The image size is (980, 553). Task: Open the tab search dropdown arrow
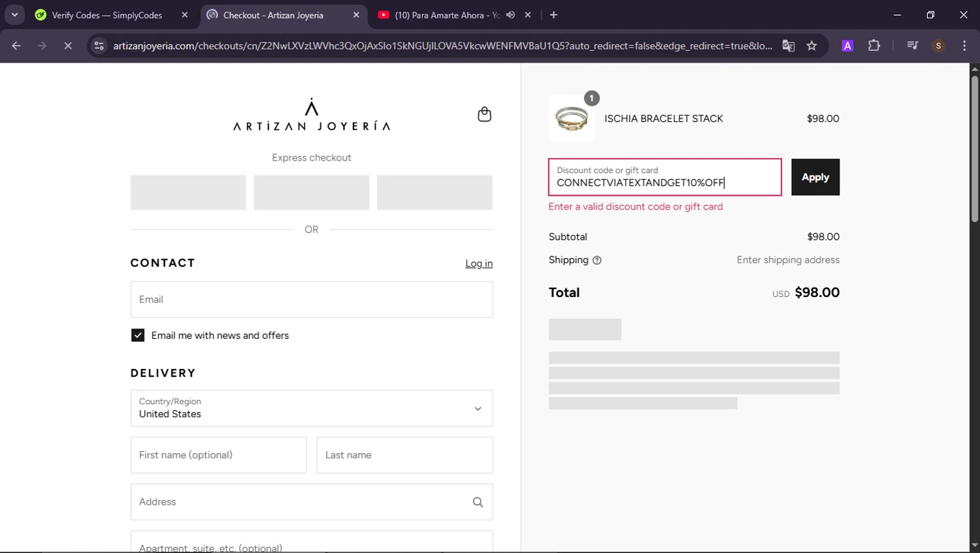tap(14, 14)
